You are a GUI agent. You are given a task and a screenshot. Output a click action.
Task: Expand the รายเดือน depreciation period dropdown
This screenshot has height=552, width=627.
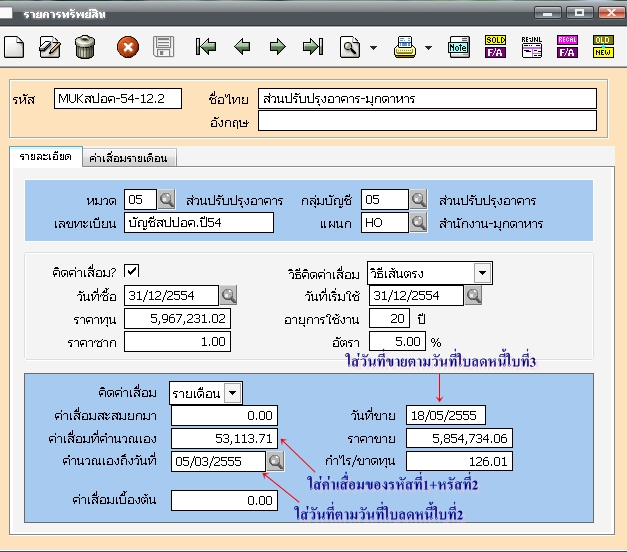233,393
